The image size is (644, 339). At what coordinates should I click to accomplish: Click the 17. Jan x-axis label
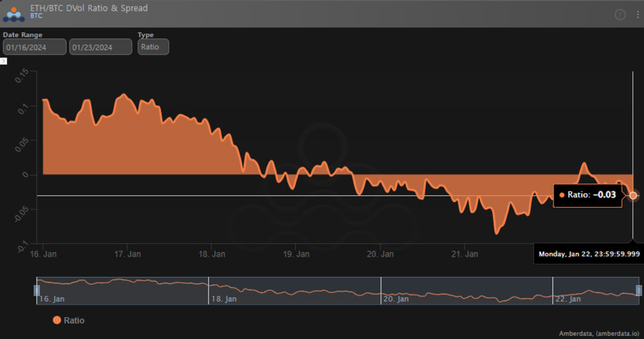point(127,254)
